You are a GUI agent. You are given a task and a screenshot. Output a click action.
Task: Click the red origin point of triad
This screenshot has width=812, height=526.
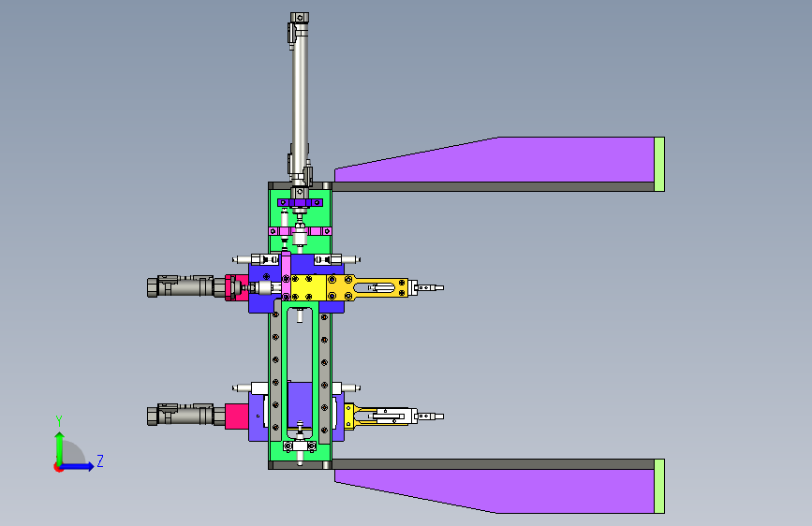tap(58, 467)
